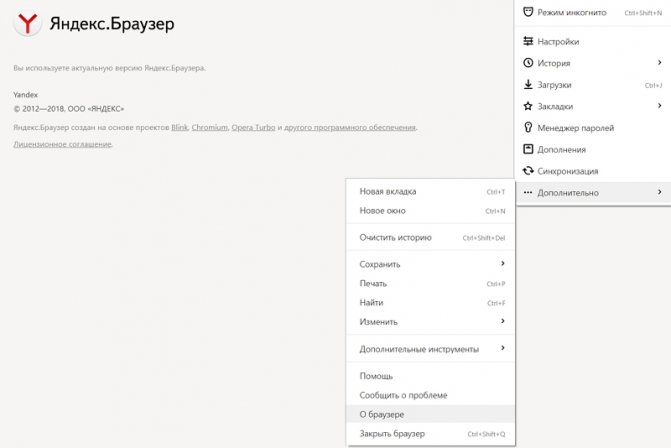Click Сохранить submenu entry
Screen dimensions: 671x448
tap(431, 264)
